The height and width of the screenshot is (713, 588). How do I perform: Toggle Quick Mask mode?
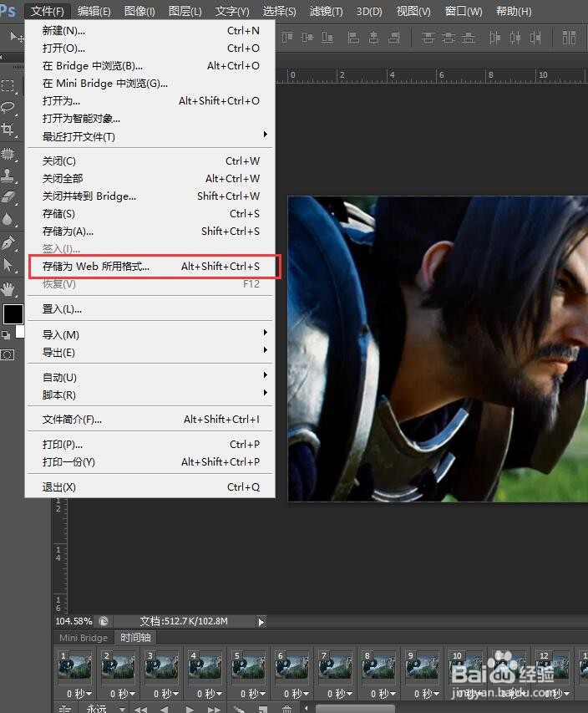[8, 354]
